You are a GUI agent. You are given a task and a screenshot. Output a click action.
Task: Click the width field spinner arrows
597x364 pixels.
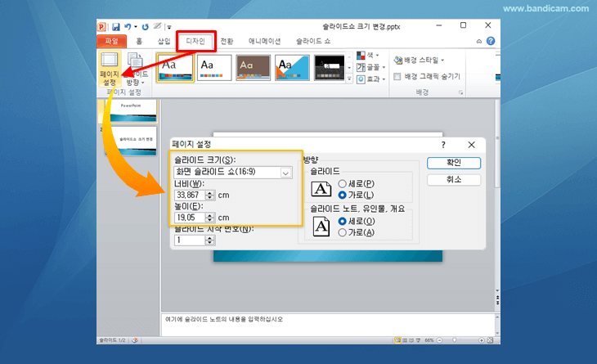click(x=210, y=195)
